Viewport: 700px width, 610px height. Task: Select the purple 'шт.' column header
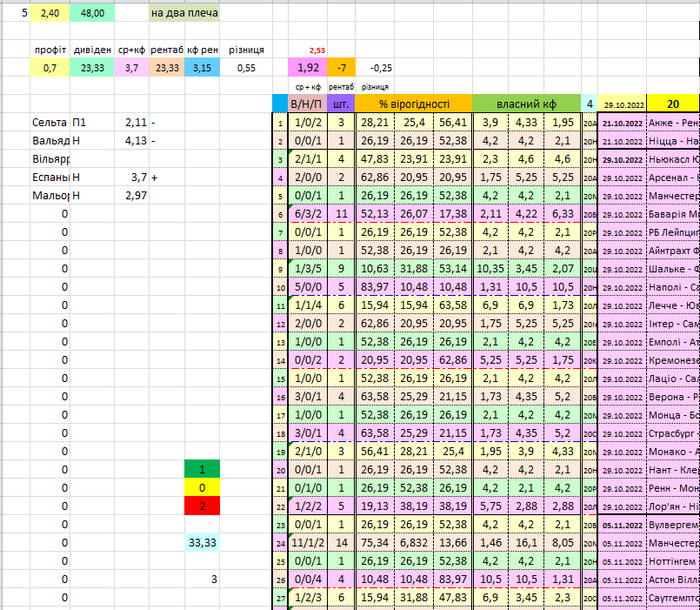[341, 104]
